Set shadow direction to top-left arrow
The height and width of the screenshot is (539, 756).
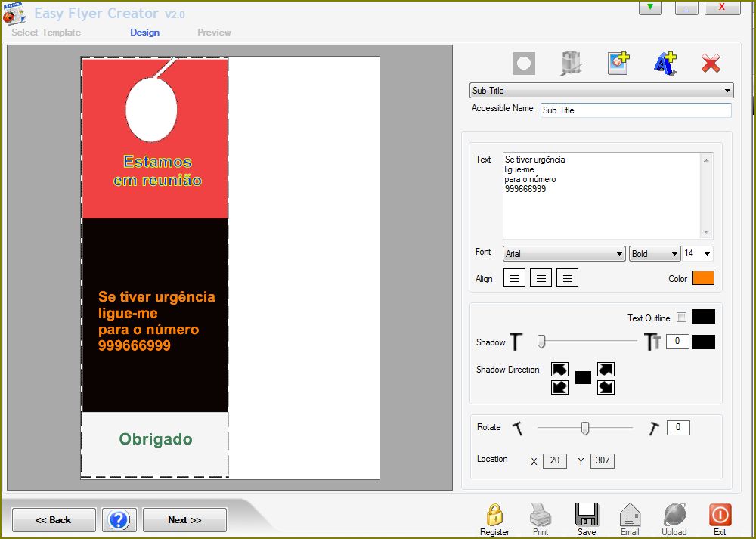559,369
